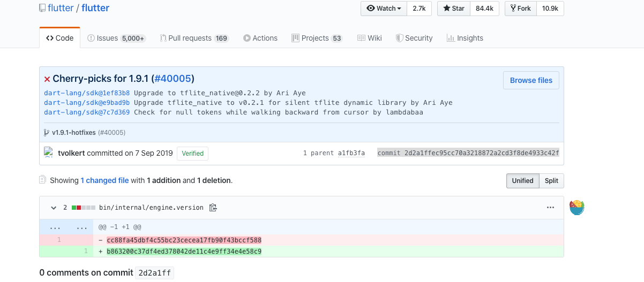Image resolution: width=644 pixels, height=282 pixels.
Task: Click tvolkert's avatar image
Action: pyautogui.click(x=49, y=153)
